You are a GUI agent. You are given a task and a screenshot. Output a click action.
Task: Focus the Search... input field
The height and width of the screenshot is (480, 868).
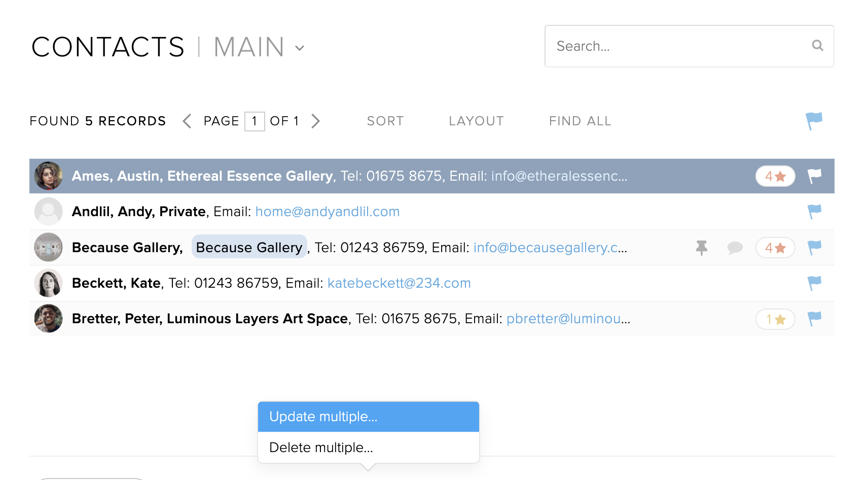(x=689, y=46)
